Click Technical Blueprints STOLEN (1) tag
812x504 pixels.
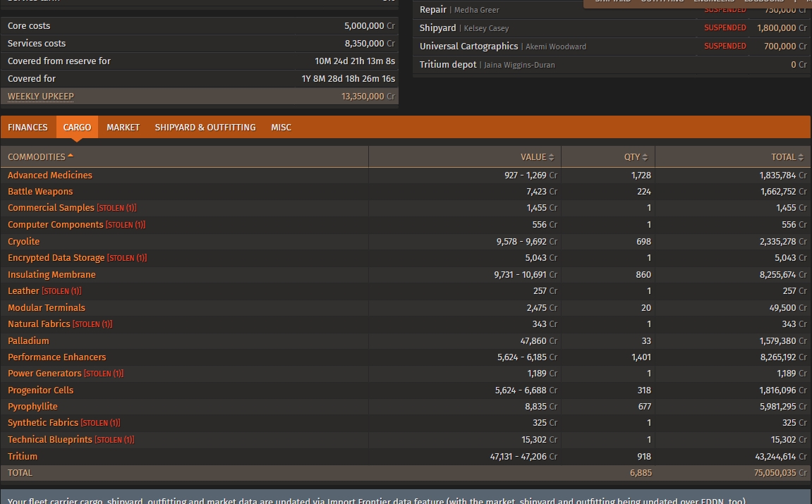(x=114, y=440)
